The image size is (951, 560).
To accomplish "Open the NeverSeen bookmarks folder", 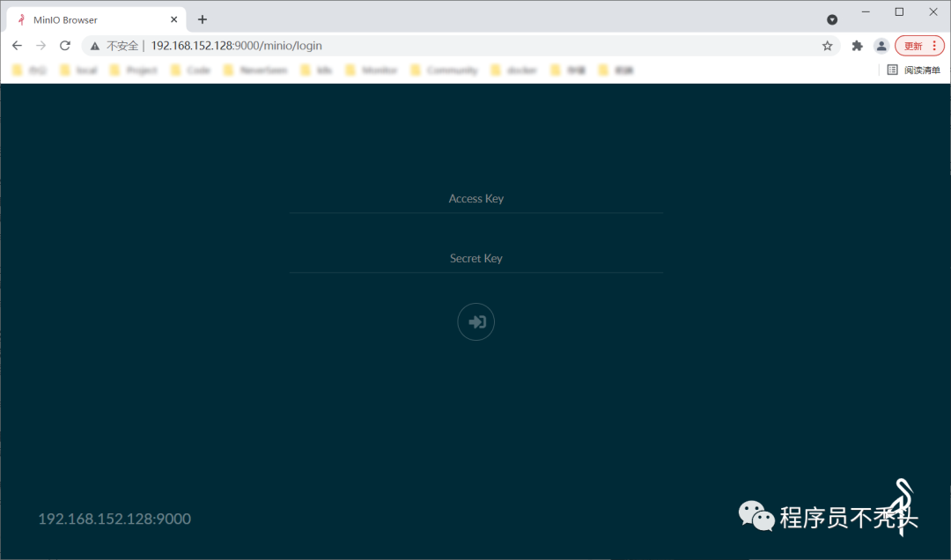I will click(255, 70).
